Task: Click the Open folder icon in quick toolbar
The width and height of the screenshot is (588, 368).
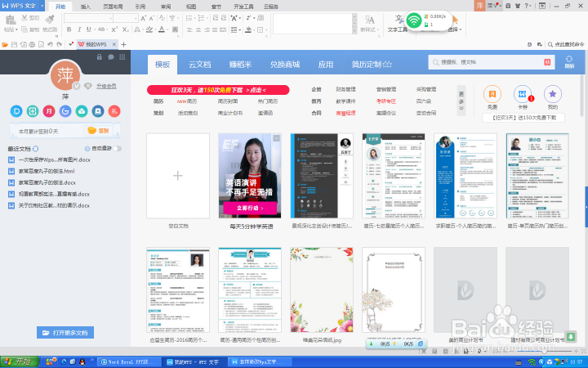Action: pos(5,44)
